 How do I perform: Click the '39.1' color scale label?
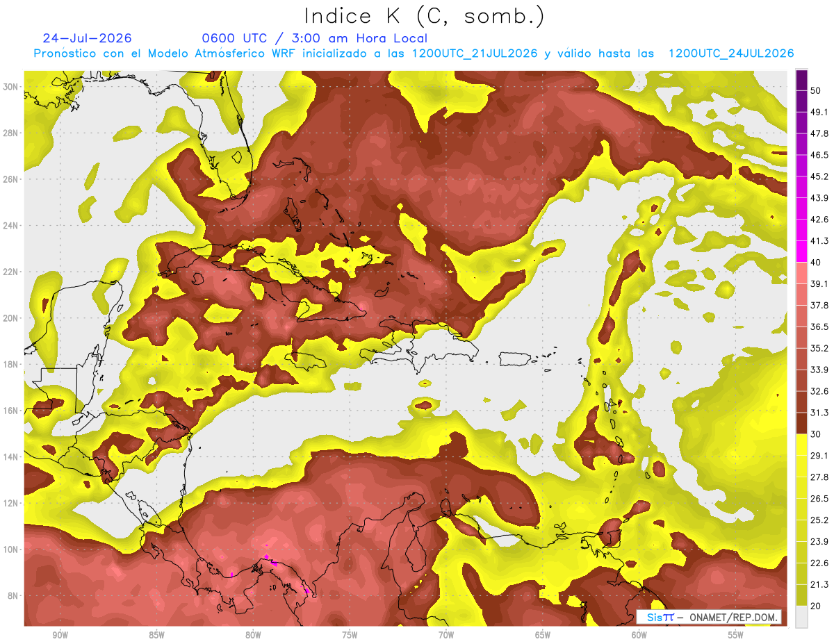point(819,283)
